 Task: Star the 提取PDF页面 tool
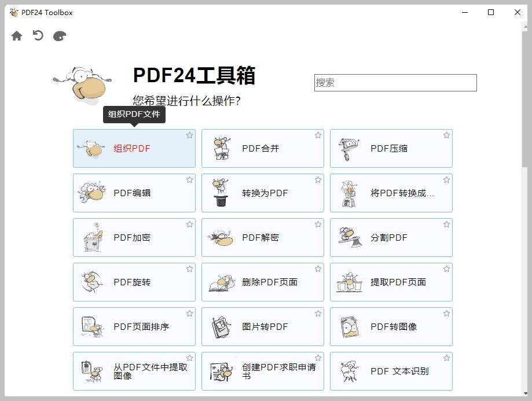click(x=446, y=269)
